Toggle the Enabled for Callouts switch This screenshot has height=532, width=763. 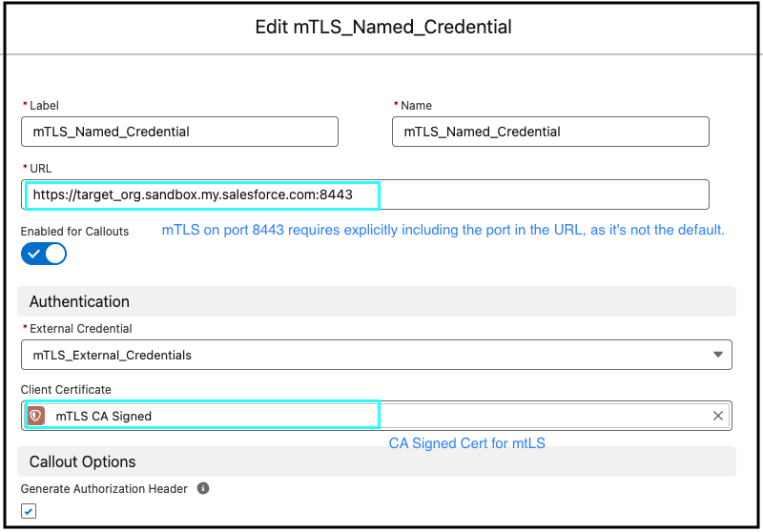(44, 254)
